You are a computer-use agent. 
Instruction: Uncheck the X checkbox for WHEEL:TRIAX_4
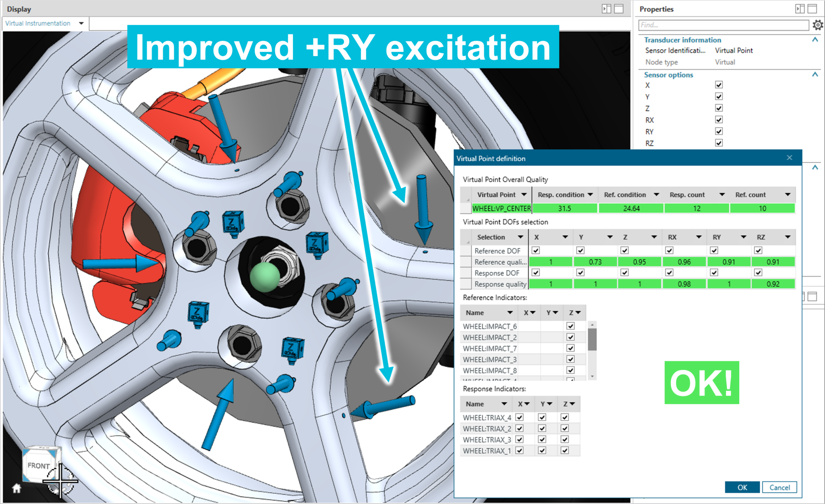[520, 417]
